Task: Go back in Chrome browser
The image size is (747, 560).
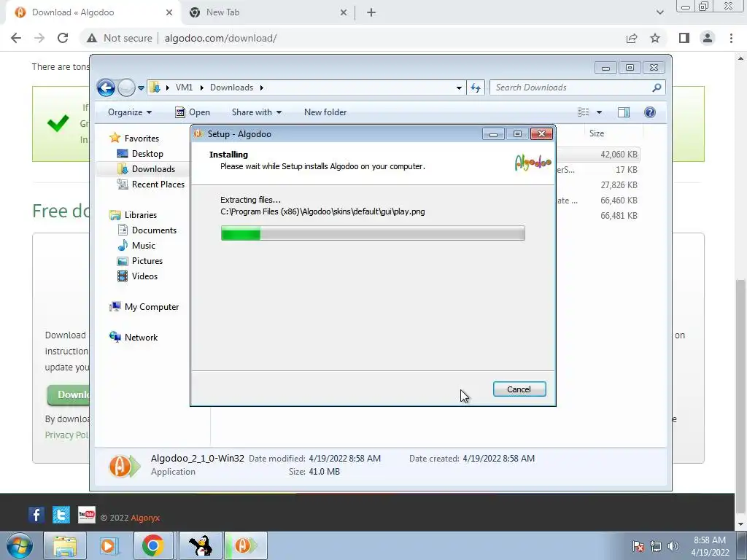Action: pos(16,38)
